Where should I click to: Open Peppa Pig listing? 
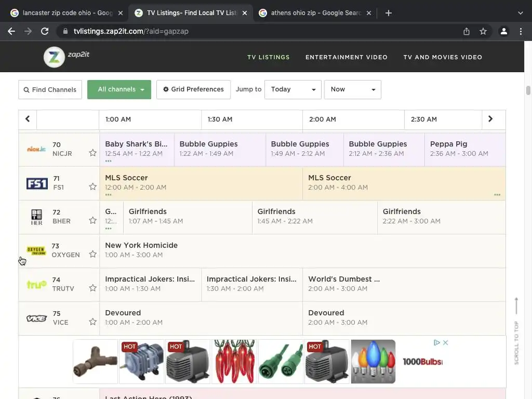pos(465,149)
